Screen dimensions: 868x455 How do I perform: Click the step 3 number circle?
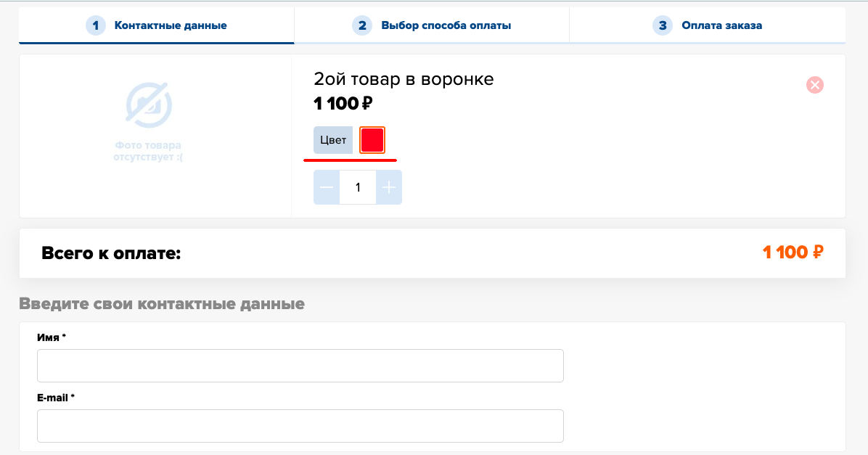[662, 25]
